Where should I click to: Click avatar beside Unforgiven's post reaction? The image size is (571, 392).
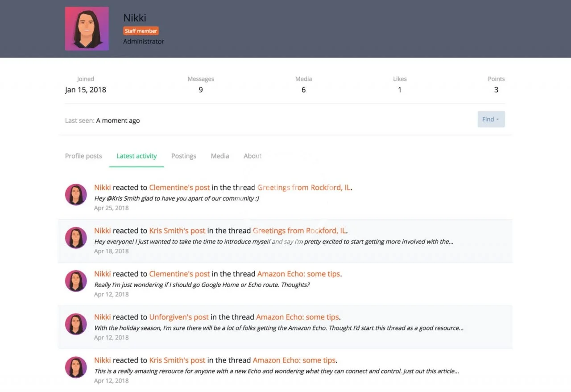(x=76, y=324)
